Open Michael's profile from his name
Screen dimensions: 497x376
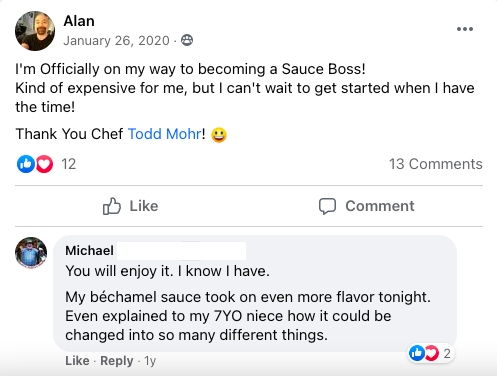click(89, 250)
